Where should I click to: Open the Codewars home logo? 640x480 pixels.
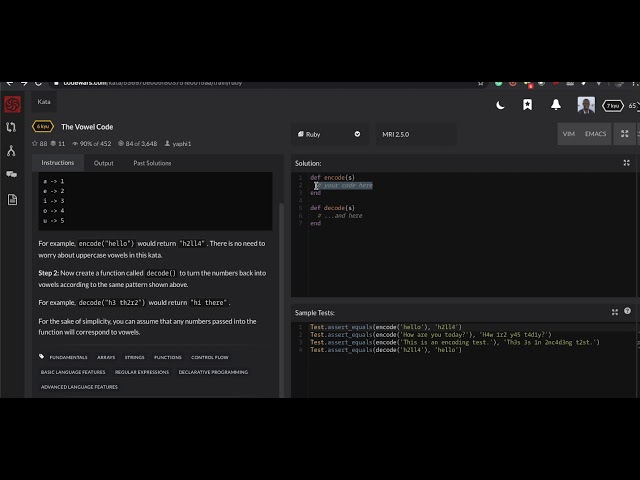pyautogui.click(x=12, y=104)
